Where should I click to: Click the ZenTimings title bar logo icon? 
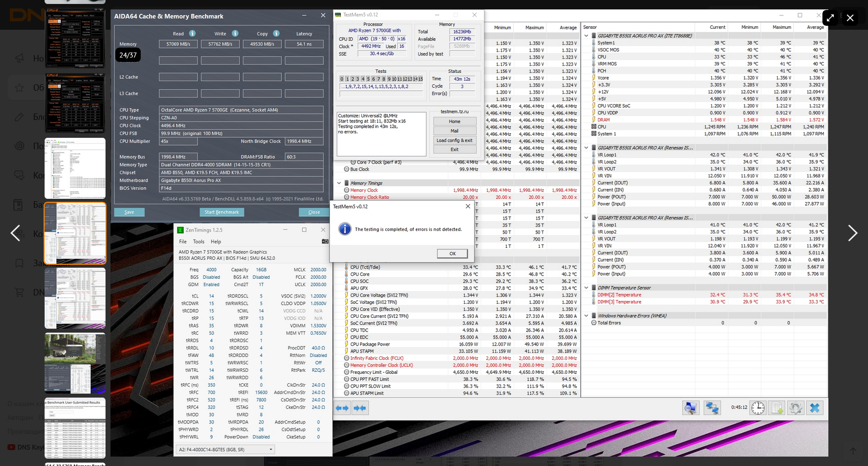tap(181, 230)
